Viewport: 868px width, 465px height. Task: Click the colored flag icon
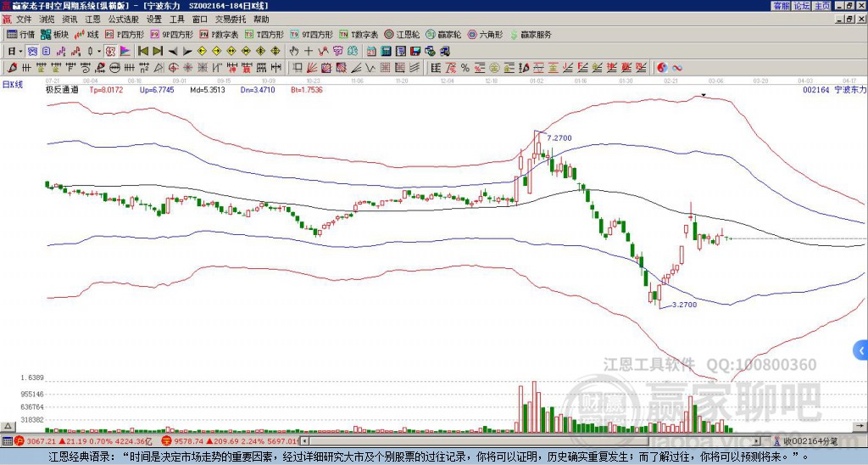point(125,52)
